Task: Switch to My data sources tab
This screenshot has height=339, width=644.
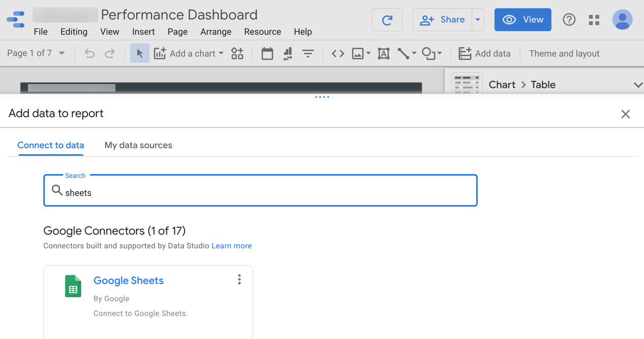Action: pyautogui.click(x=138, y=145)
